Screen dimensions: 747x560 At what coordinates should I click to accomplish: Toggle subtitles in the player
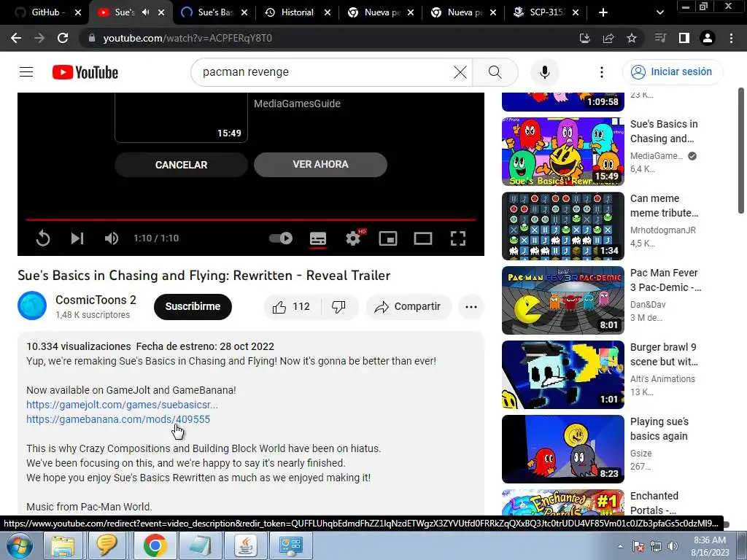[318, 238]
